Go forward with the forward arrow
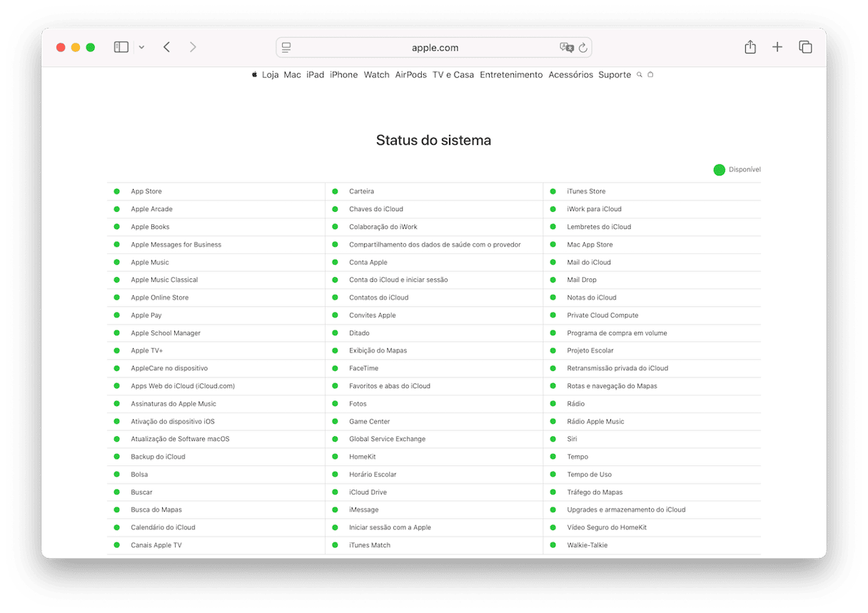Screen dimensions: 868x613 pyautogui.click(x=193, y=47)
